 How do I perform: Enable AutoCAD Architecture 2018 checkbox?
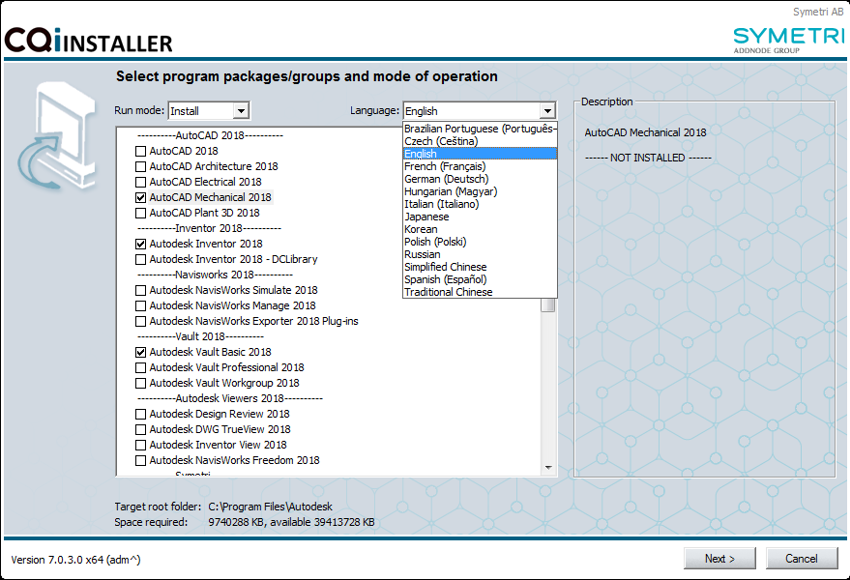[140, 166]
